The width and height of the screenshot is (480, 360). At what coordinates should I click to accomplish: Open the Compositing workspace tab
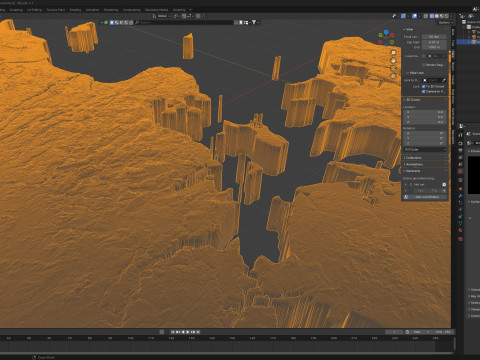click(132, 10)
